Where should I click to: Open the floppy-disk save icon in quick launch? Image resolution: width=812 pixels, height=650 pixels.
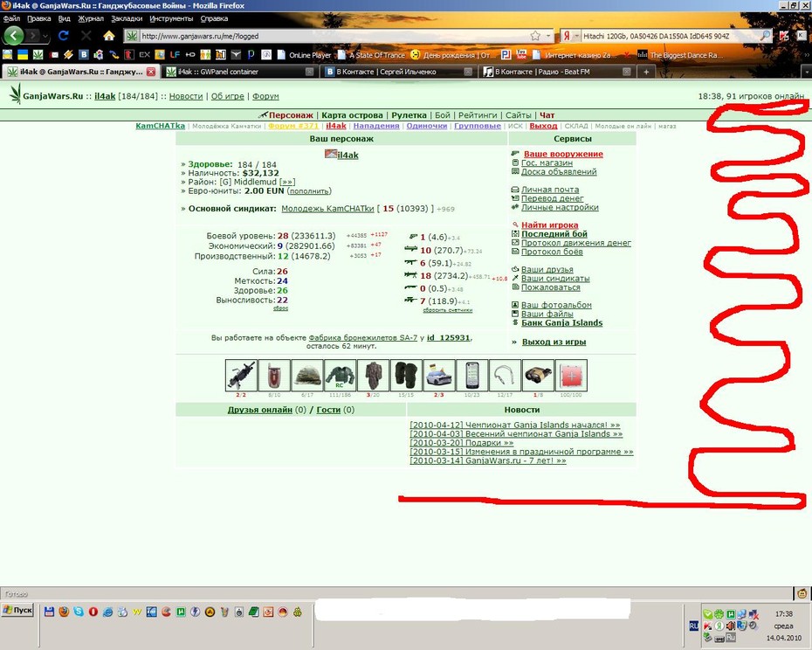tap(49, 612)
